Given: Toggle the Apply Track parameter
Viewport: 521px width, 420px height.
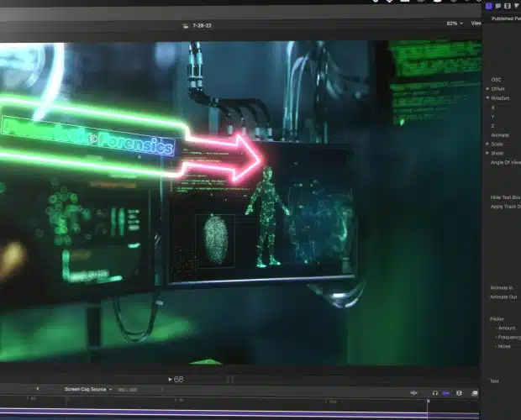Looking at the screenshot, I should (505, 207).
